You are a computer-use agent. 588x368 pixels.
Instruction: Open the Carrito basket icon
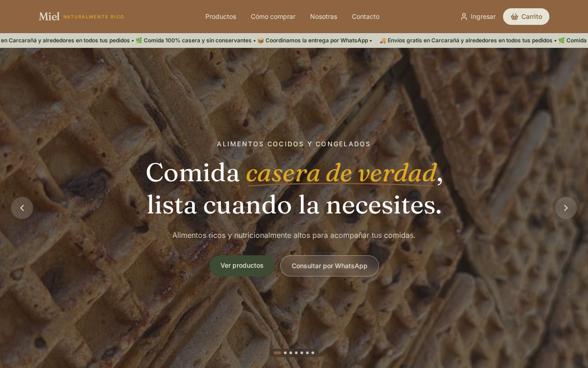pyautogui.click(x=514, y=17)
